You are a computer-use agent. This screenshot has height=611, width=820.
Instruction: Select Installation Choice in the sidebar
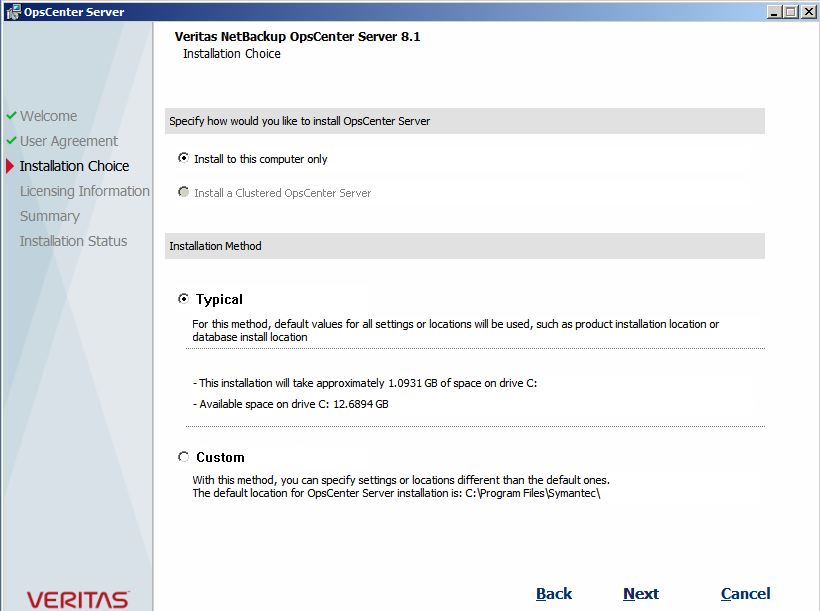click(74, 166)
